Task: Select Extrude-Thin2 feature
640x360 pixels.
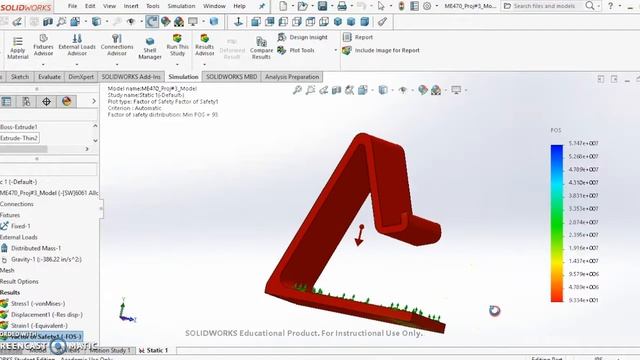Action: [19, 138]
